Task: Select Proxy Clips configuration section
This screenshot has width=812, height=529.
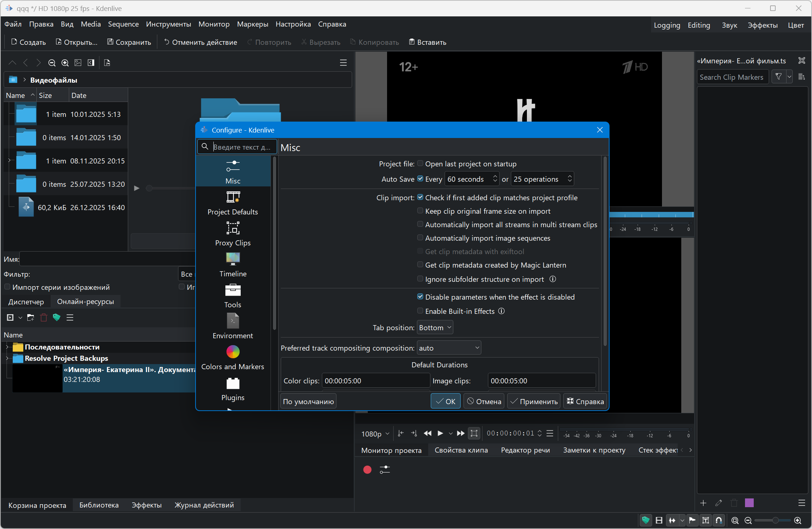Action: (233, 234)
